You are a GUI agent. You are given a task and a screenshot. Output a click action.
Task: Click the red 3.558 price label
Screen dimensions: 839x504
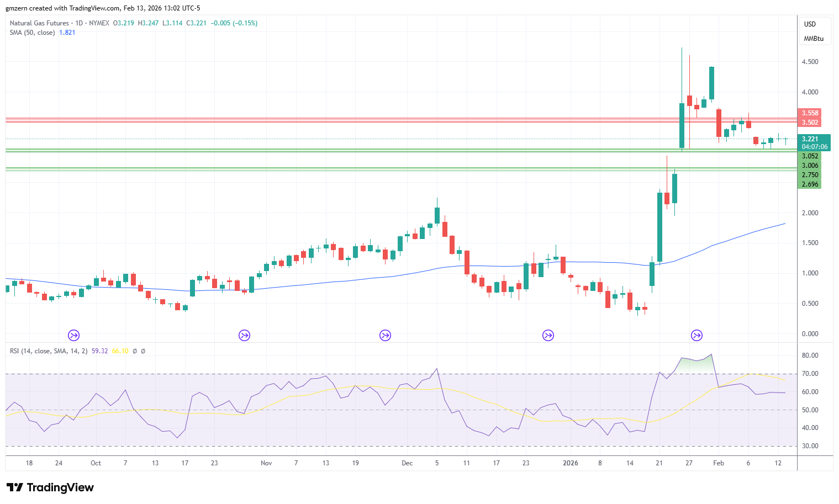(810, 113)
